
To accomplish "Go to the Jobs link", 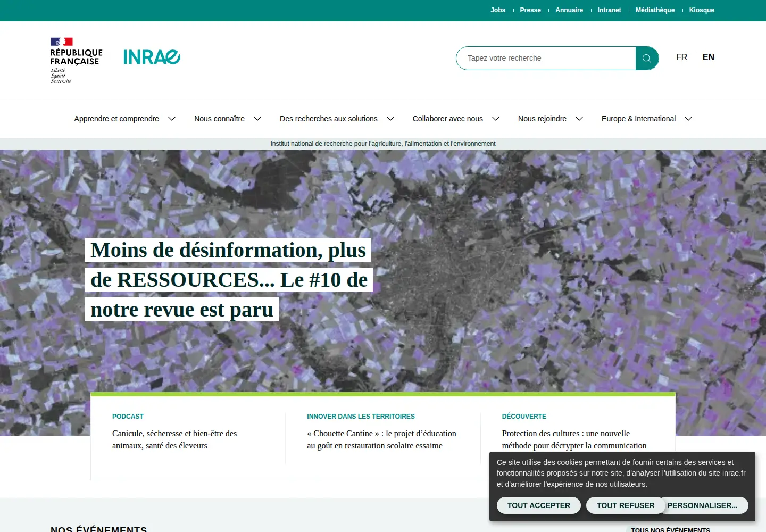I will tap(498, 10).
